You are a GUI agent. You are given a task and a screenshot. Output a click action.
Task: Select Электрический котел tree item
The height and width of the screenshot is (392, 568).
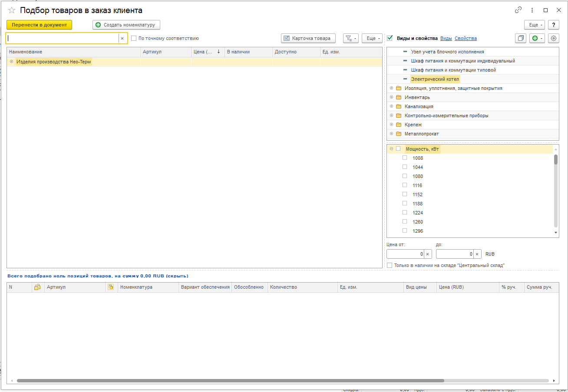435,79
